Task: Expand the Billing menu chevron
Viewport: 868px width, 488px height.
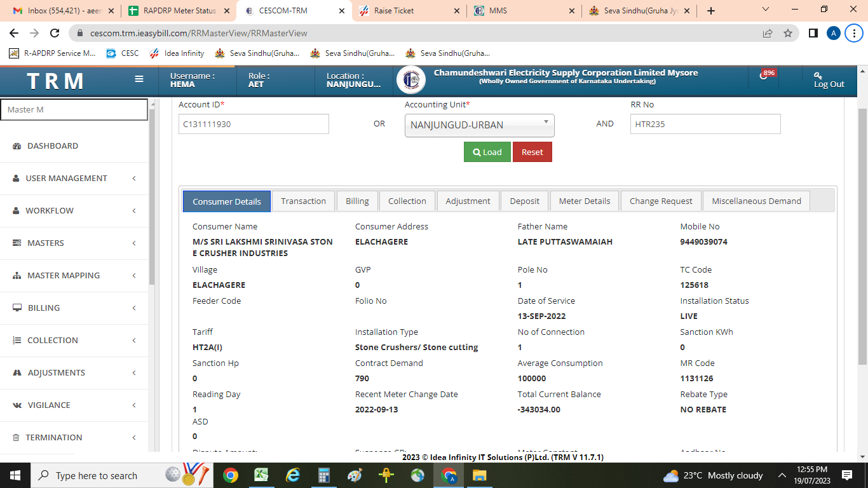Action: pos(134,308)
